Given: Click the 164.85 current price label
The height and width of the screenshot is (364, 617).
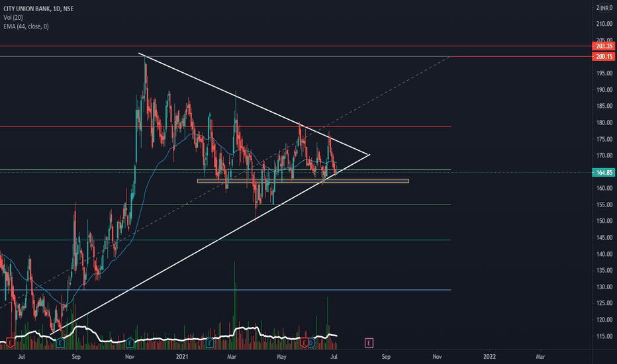Looking at the screenshot, I should pos(604,172).
